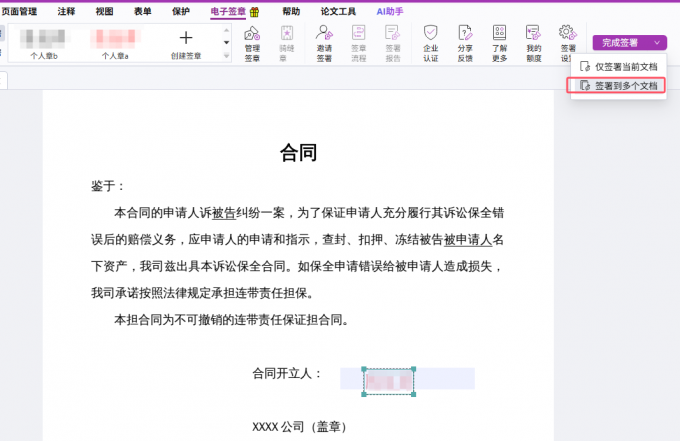Open the 注释 tab
680x441 pixels.
[66, 12]
